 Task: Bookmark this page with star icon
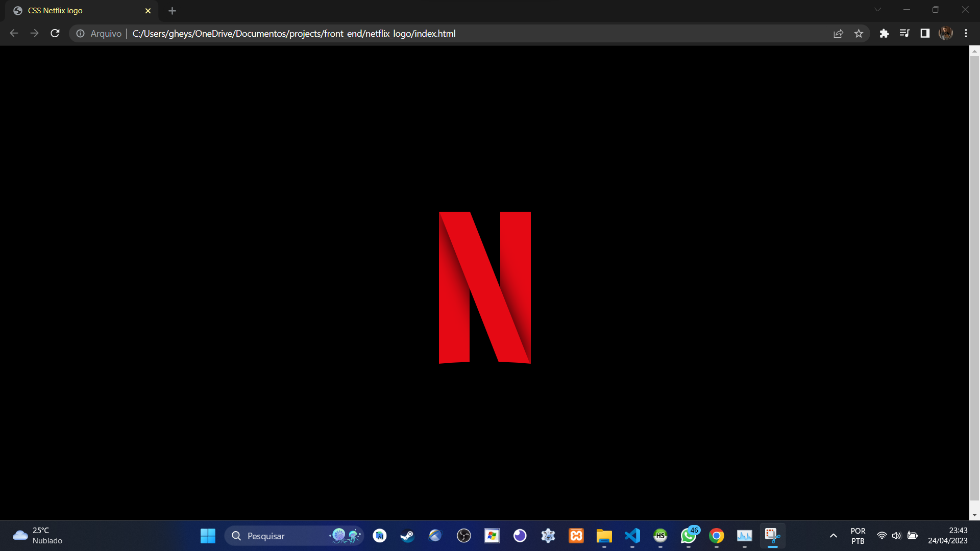(x=859, y=34)
